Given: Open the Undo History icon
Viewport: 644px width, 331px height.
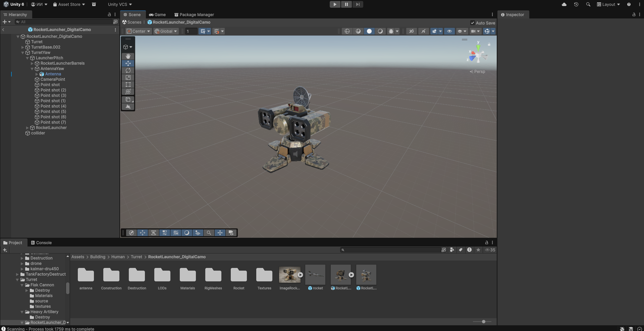Looking at the screenshot, I should pos(576,4).
